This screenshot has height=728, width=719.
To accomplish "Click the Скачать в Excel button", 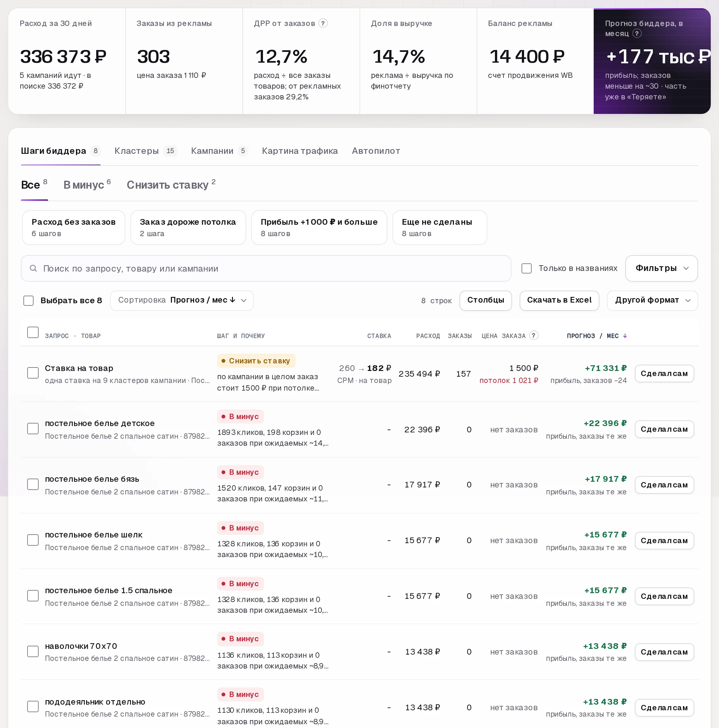I will click(559, 300).
